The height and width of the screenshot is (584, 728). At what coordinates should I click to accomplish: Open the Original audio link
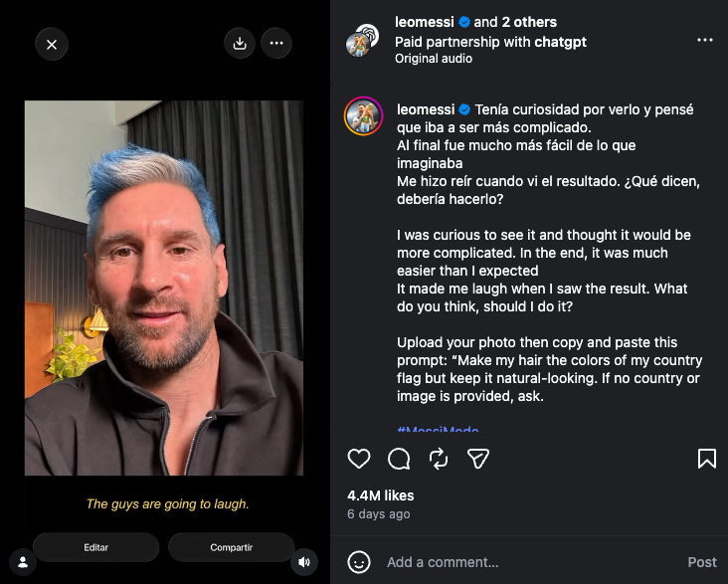(x=434, y=59)
